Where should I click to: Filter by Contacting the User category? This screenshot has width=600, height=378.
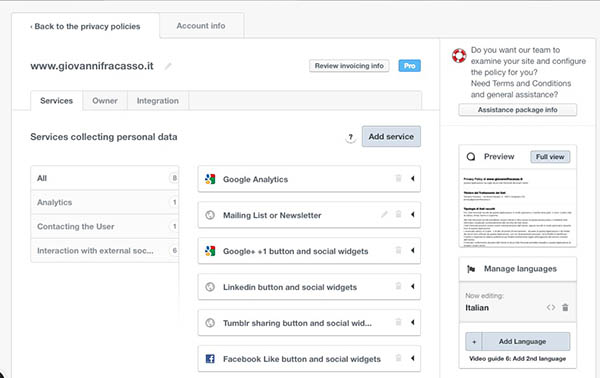104,226
